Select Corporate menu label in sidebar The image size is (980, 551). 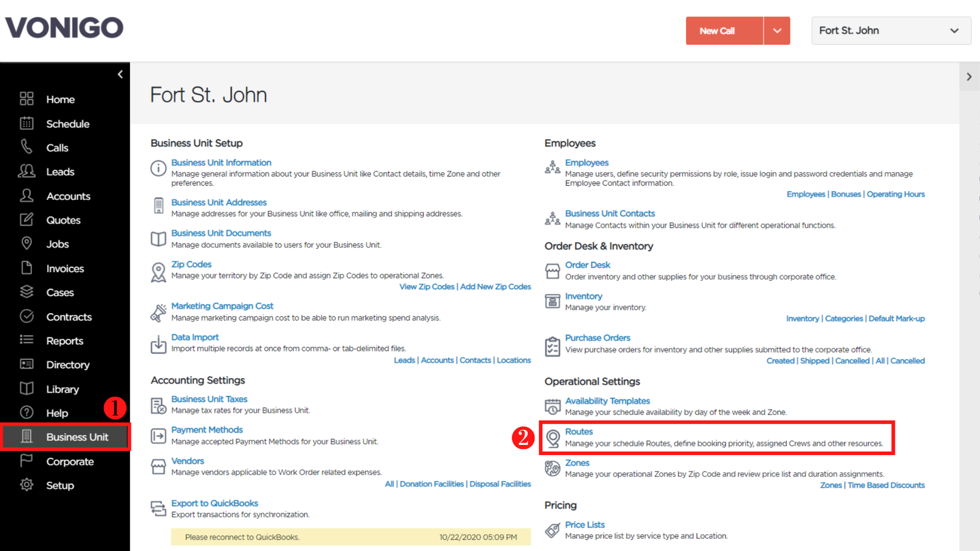coord(70,461)
